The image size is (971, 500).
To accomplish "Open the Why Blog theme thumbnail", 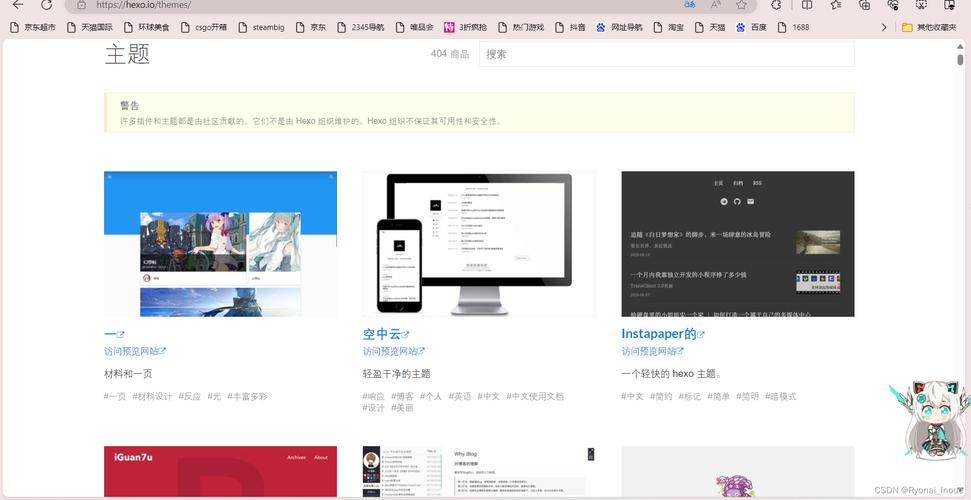I will (479, 471).
